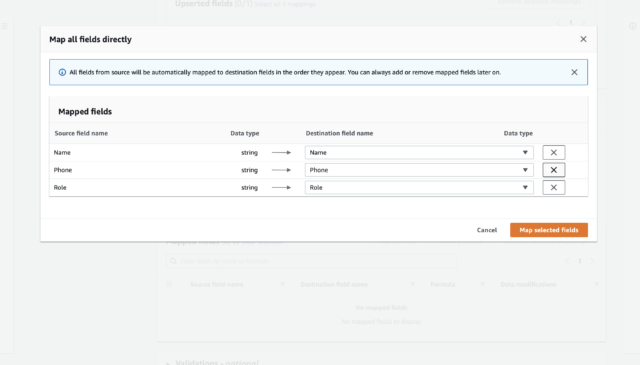Open the hamburger menu in background page
Image resolution: width=640 pixels, height=365 pixels.
tap(4, 26)
